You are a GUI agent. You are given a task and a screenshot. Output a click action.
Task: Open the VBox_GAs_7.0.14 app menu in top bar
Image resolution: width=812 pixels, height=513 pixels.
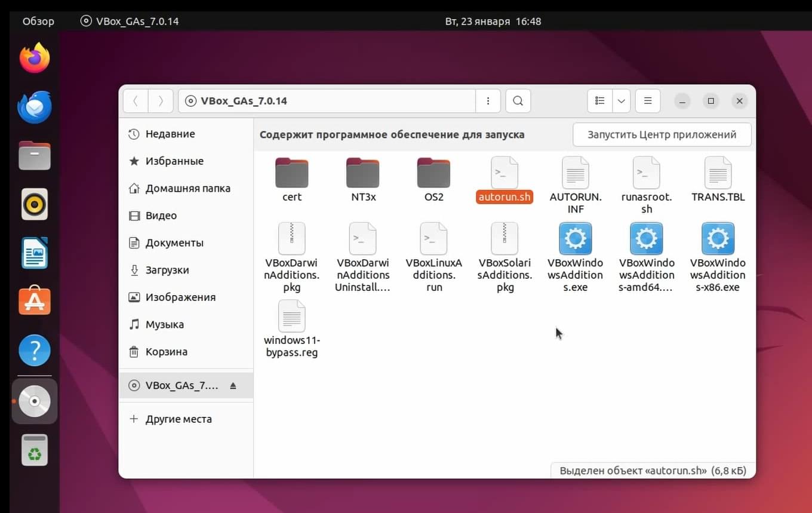pyautogui.click(x=130, y=21)
